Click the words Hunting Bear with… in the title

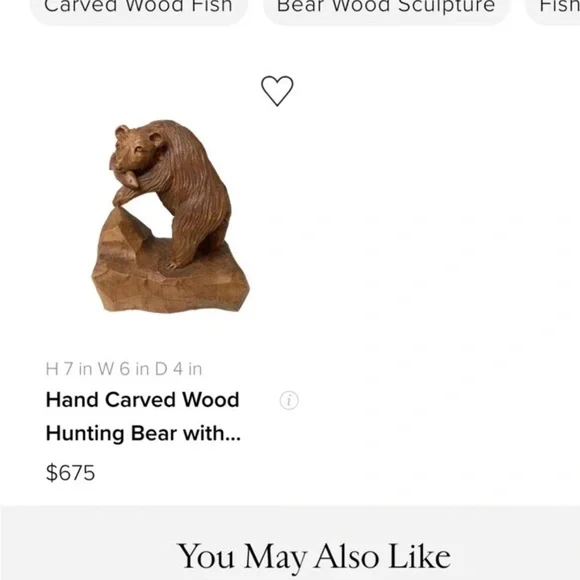click(143, 434)
